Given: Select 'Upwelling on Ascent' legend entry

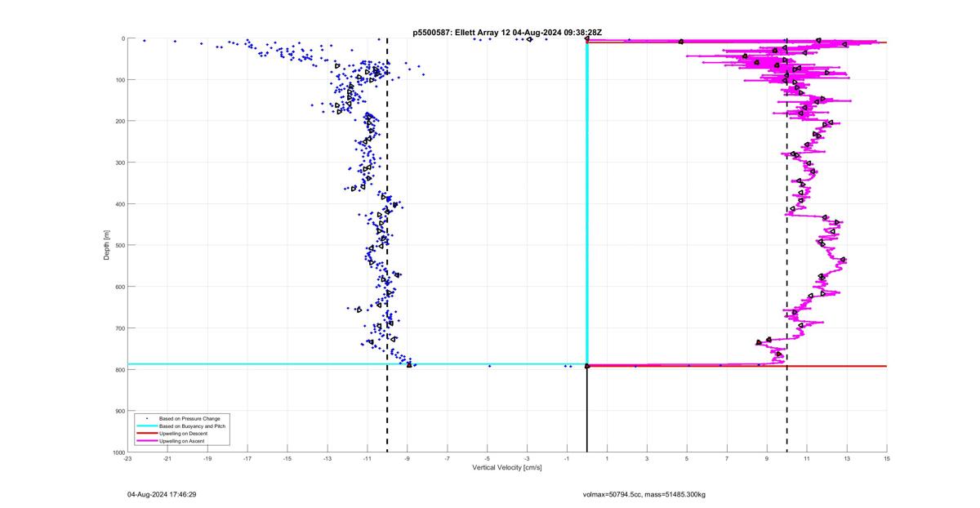Looking at the screenshot, I should point(182,441).
